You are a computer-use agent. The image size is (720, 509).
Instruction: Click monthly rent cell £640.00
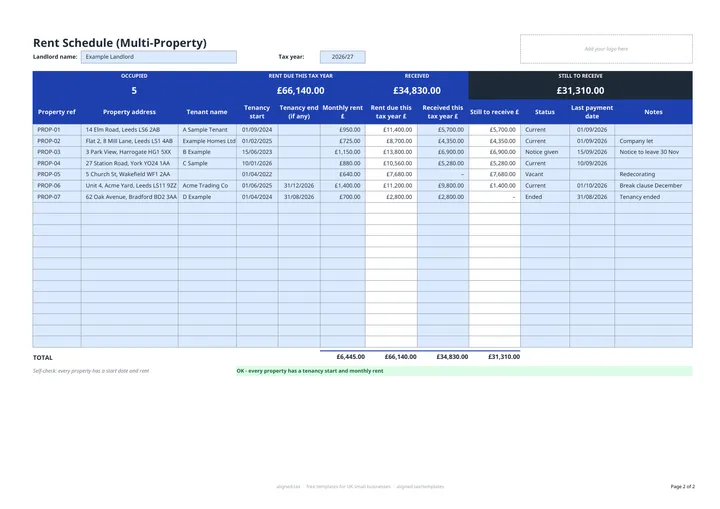[x=343, y=175]
